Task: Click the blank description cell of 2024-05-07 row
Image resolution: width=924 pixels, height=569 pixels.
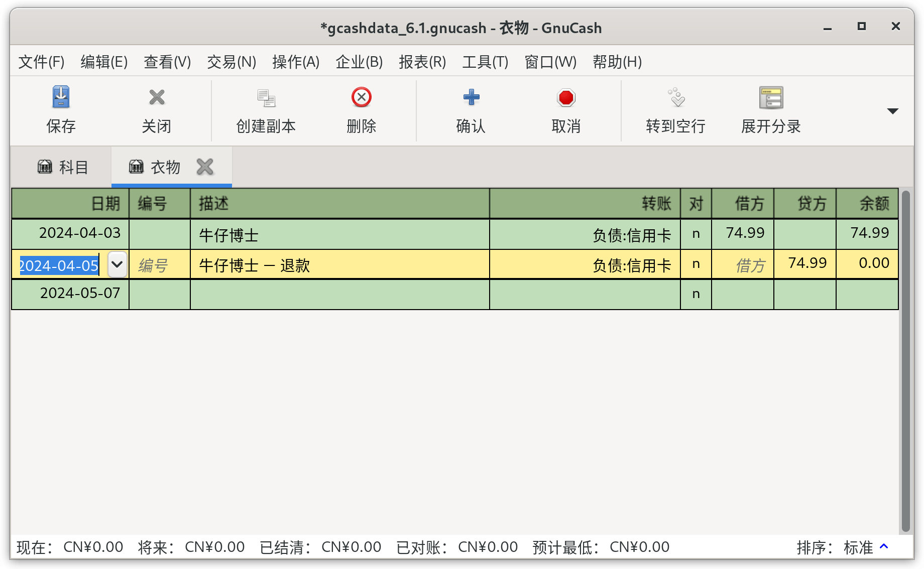Action: pyautogui.click(x=340, y=294)
